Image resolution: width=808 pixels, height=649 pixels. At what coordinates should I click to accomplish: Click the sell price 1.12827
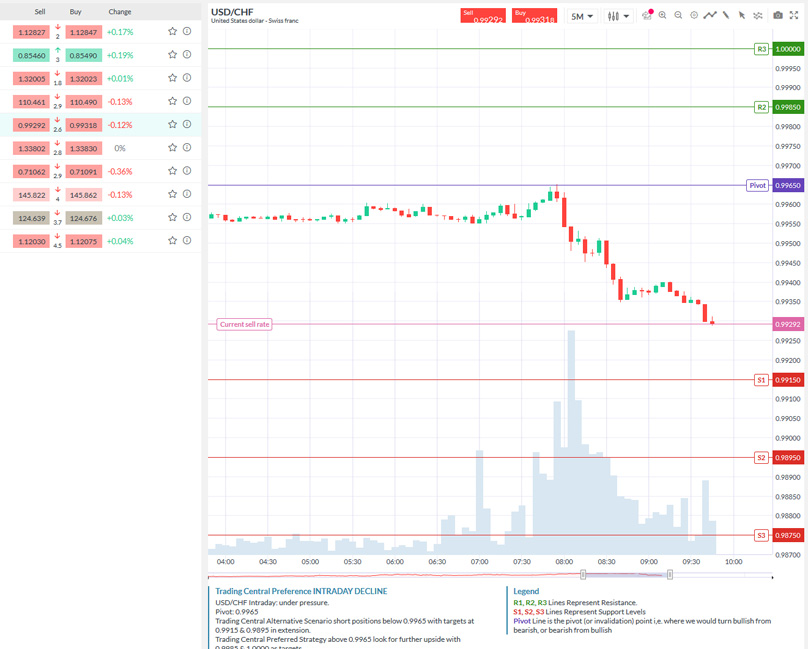tap(31, 32)
